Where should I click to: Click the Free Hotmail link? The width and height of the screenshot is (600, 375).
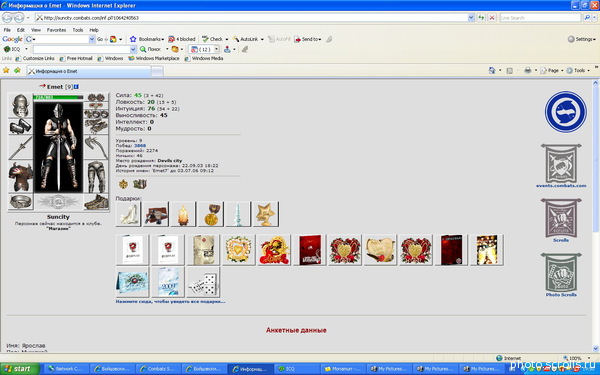click(76, 59)
